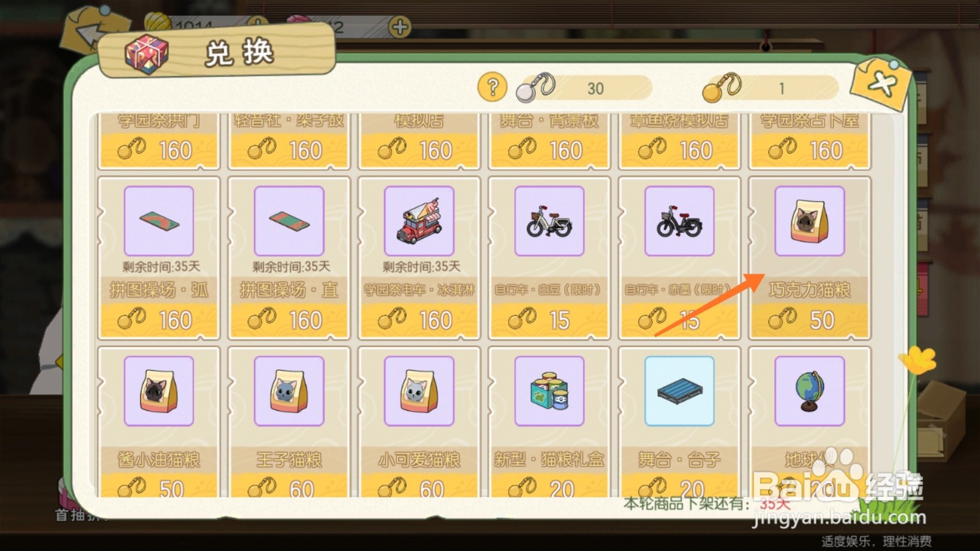
Task: Tap the 50 price button for chocolate cat food
Action: 809,320
